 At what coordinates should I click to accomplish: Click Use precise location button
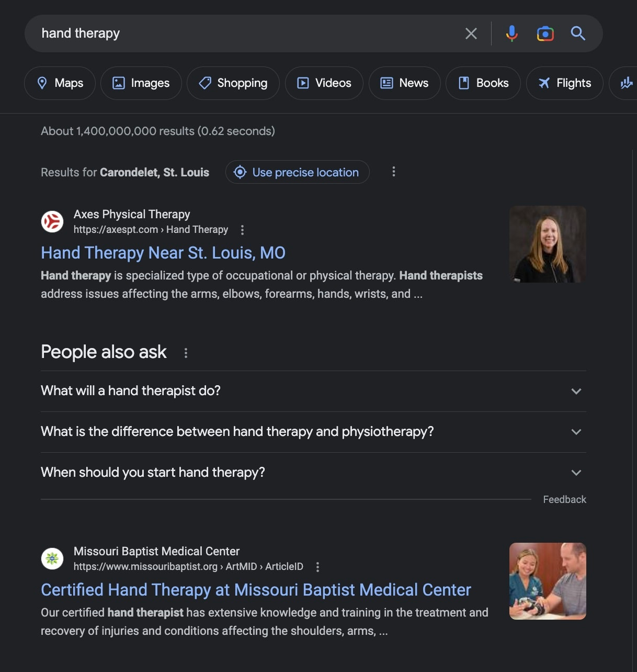click(x=298, y=172)
